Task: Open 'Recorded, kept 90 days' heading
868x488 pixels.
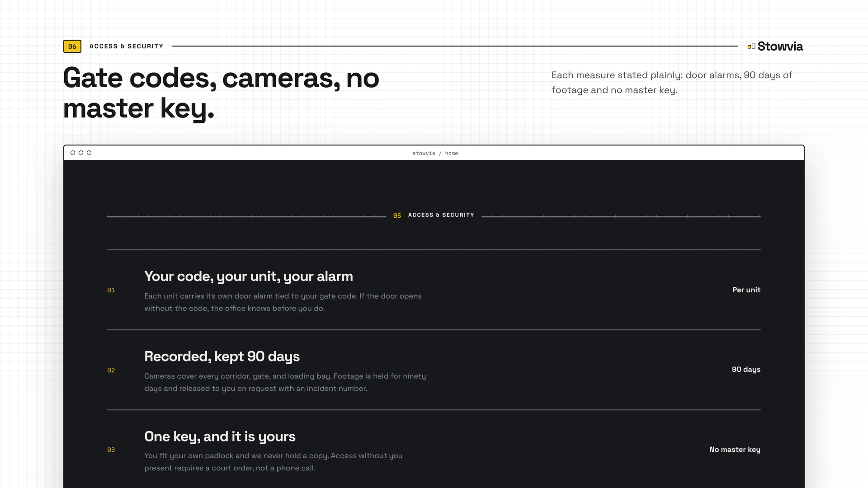Action: [222, 357]
